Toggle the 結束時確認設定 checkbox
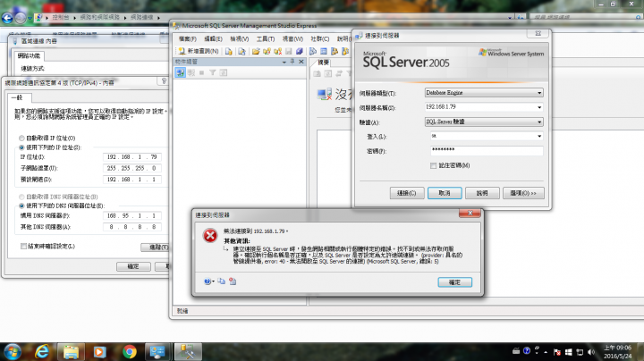Screen dimensions: 644x361 (23, 246)
